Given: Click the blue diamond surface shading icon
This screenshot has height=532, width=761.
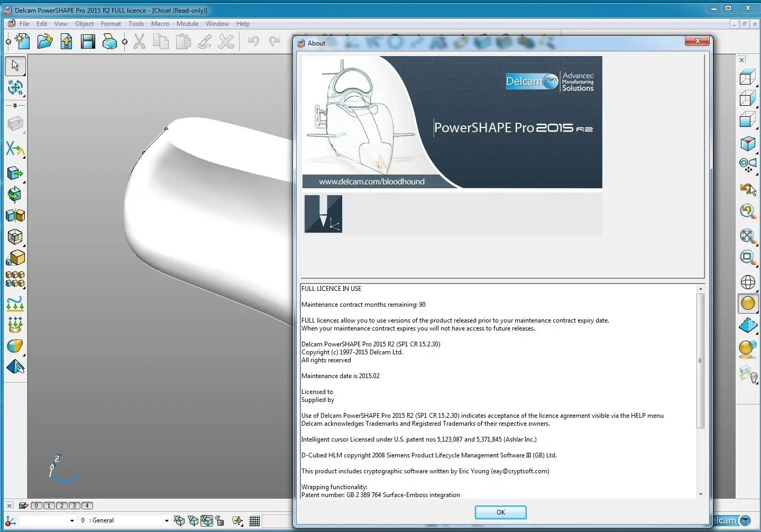Looking at the screenshot, I should (x=748, y=325).
